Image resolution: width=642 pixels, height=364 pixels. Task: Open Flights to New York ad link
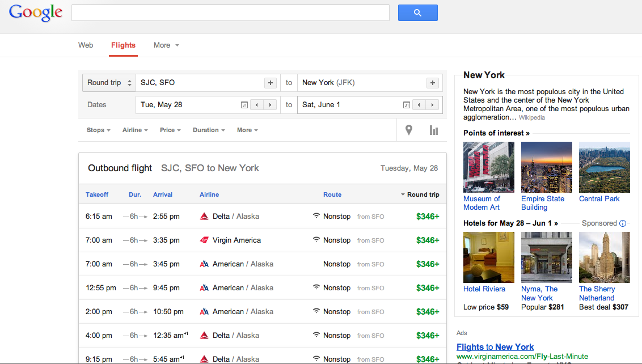coord(495,347)
